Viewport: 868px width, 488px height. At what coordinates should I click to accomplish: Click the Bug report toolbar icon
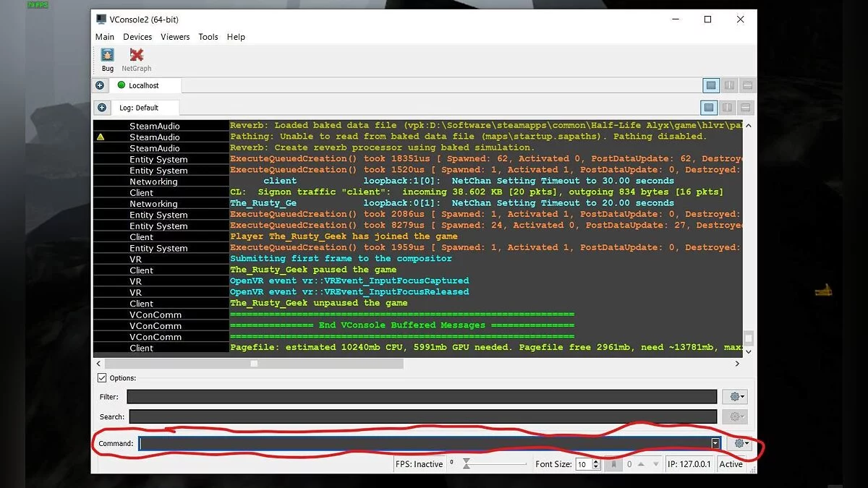(x=107, y=58)
